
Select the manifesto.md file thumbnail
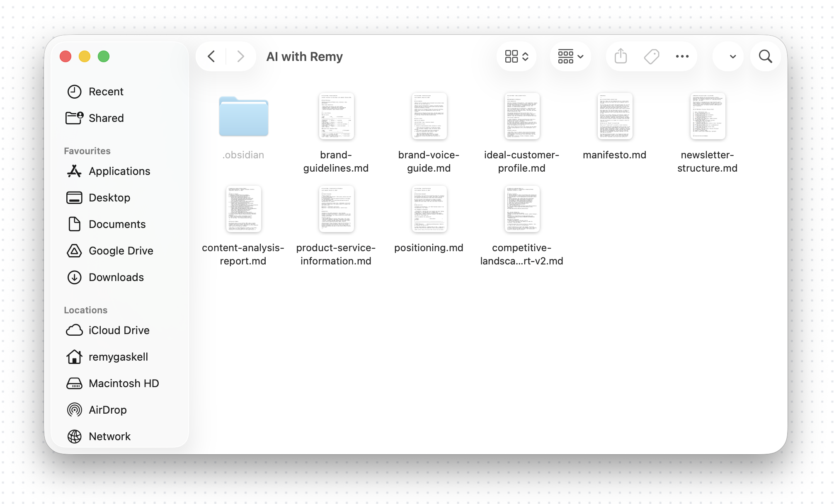pyautogui.click(x=614, y=116)
